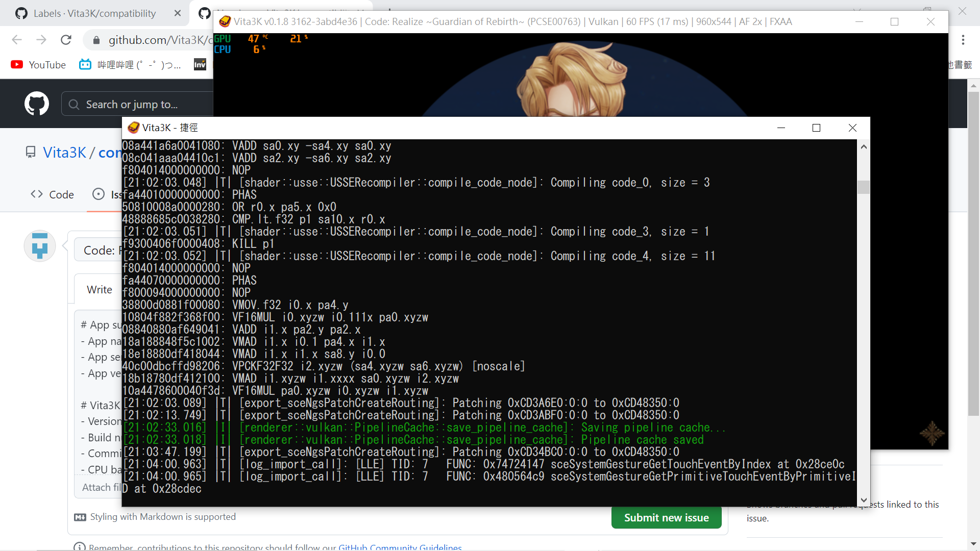The image size is (980, 551).
Task: Click the GitHub Octocat logo in header
Action: (37, 104)
